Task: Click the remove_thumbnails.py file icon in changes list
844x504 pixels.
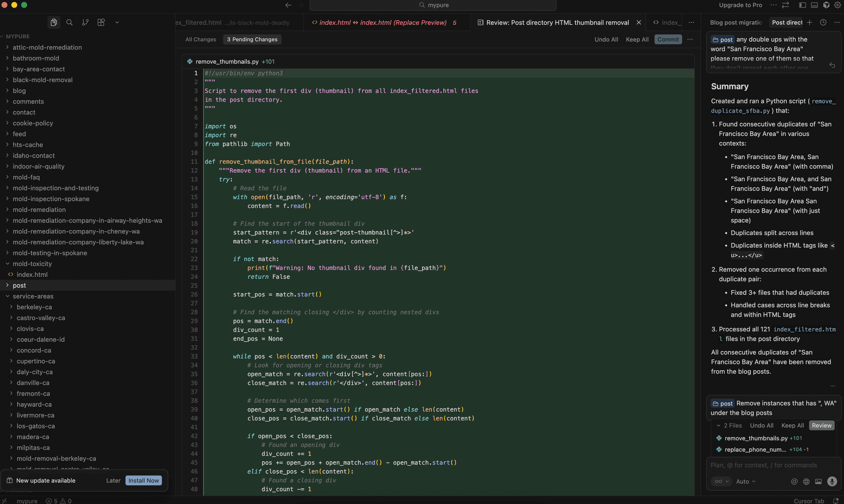Action: [719, 438]
